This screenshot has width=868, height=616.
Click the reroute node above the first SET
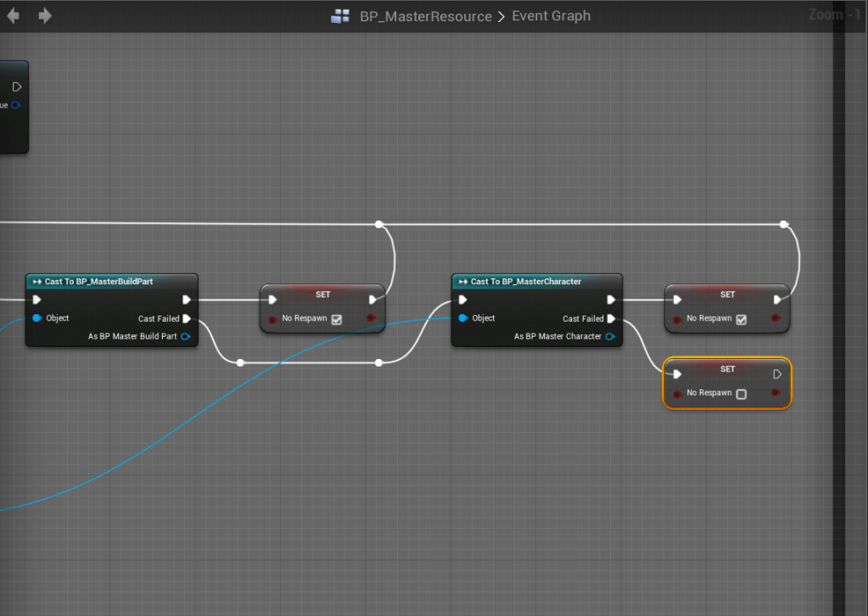click(379, 225)
